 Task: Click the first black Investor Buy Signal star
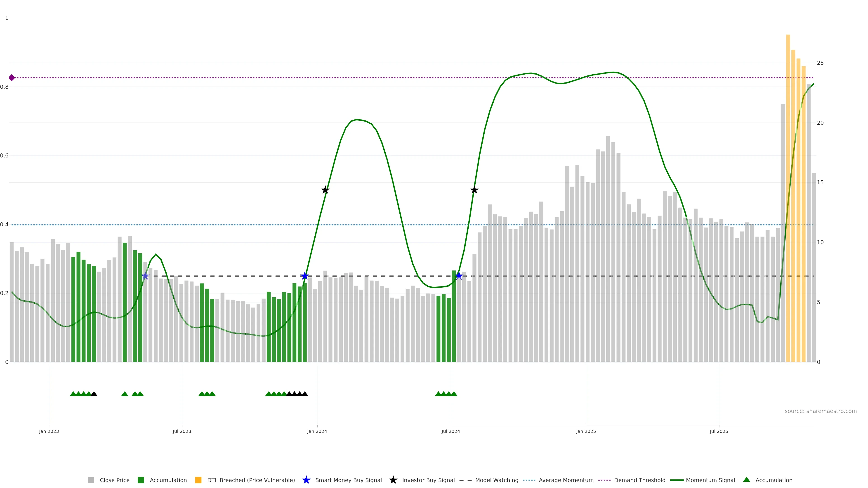point(325,190)
